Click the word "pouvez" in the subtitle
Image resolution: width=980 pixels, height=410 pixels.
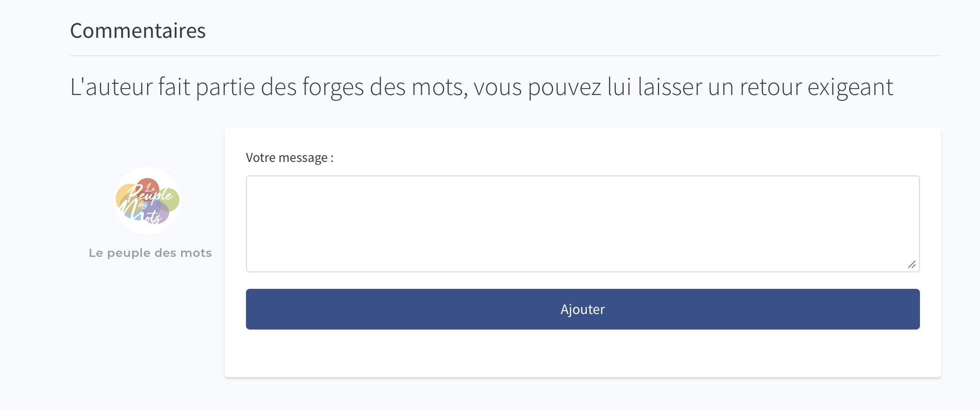click(x=564, y=87)
